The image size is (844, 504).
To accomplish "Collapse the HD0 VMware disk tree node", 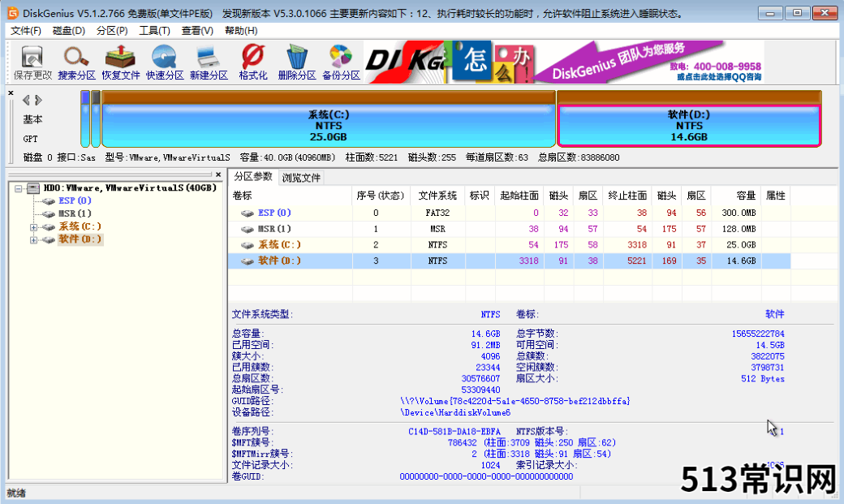I will pyautogui.click(x=19, y=188).
